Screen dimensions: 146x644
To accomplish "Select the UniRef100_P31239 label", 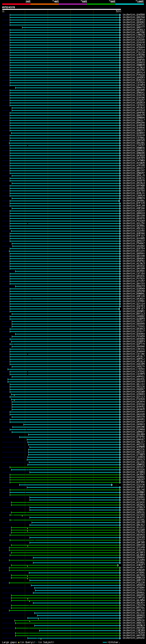I will click(x=134, y=52).
